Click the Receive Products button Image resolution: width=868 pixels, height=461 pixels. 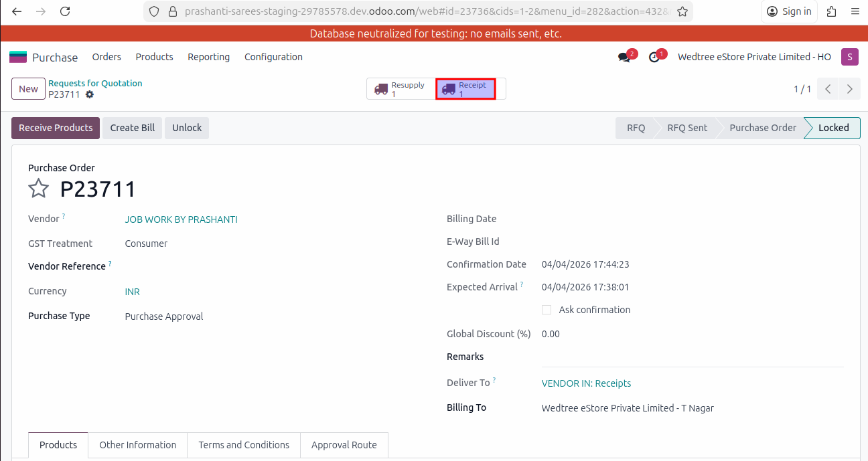point(56,128)
